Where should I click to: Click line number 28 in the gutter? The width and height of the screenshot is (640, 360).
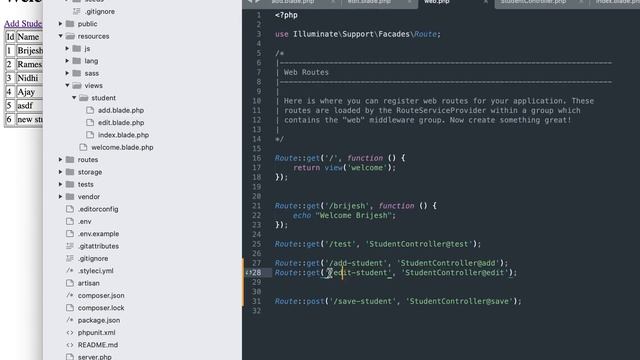256,273
